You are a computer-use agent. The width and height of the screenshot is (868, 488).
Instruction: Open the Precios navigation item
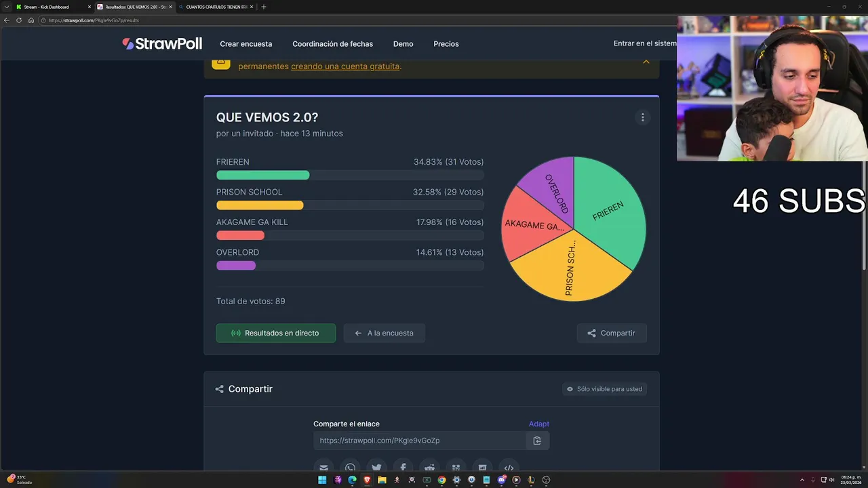pyautogui.click(x=446, y=44)
